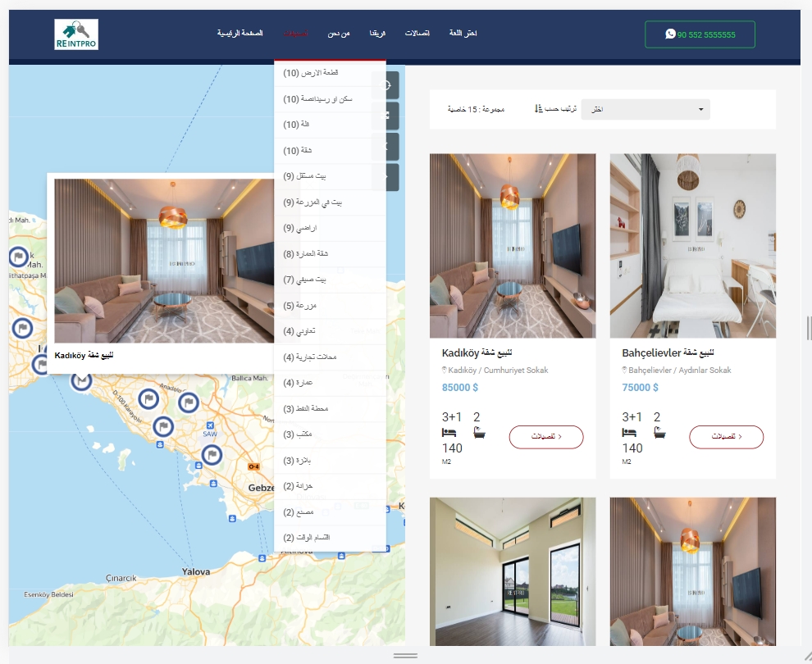Click the flag marker closest to Gebze

pyautogui.click(x=212, y=455)
